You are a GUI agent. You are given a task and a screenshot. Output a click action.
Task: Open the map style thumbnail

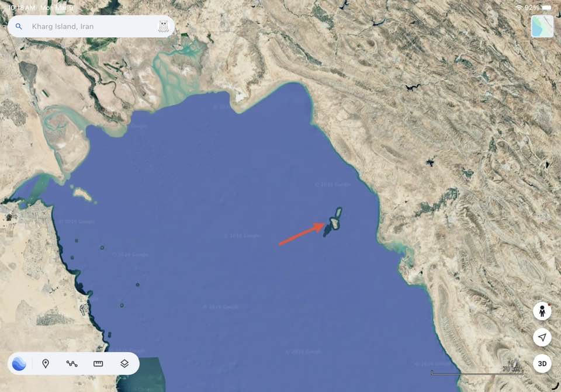[542, 26]
